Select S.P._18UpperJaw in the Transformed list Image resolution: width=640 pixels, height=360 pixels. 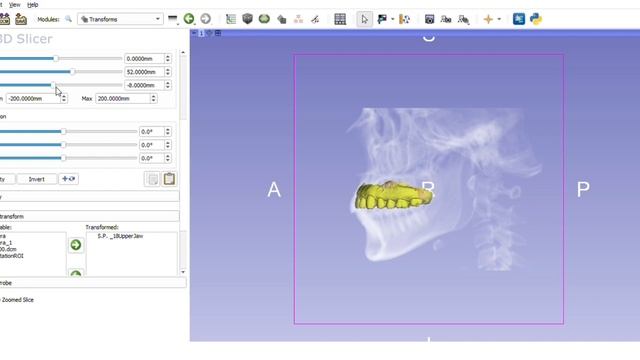(120, 236)
